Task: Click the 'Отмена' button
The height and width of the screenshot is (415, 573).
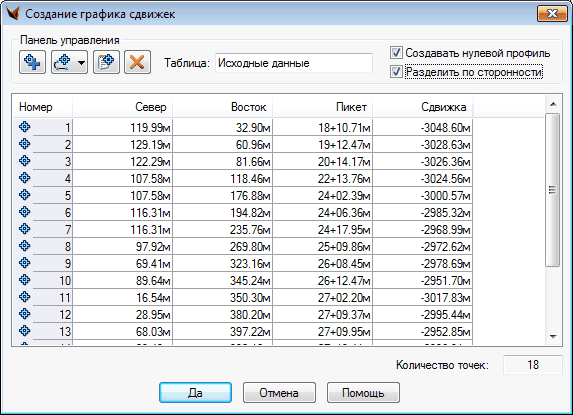Action: click(x=279, y=393)
